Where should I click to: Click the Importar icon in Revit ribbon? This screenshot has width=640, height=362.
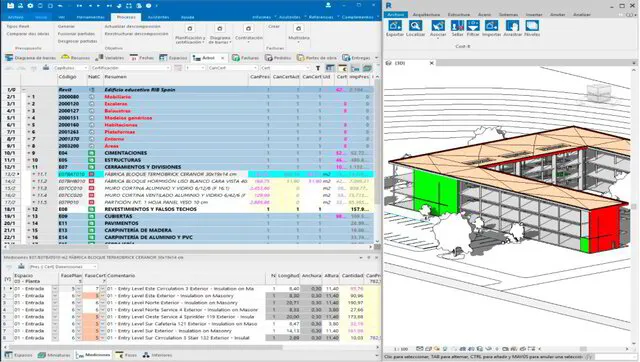pos(491,26)
